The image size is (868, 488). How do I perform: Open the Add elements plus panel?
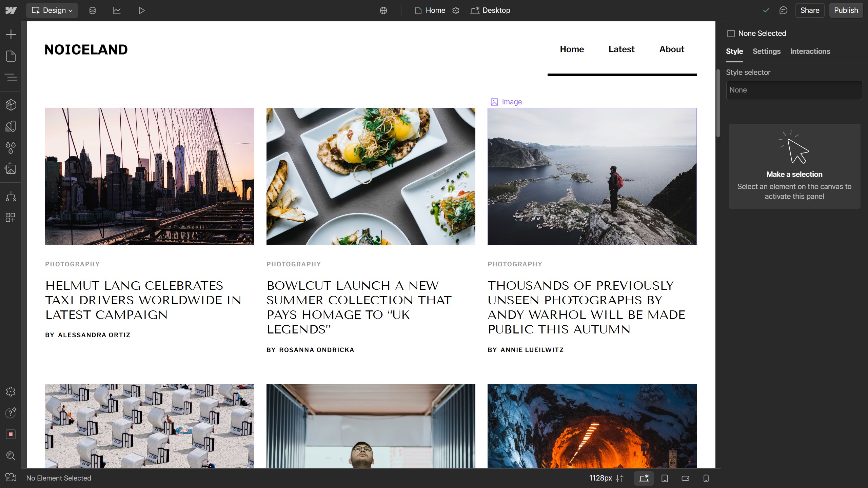click(11, 34)
